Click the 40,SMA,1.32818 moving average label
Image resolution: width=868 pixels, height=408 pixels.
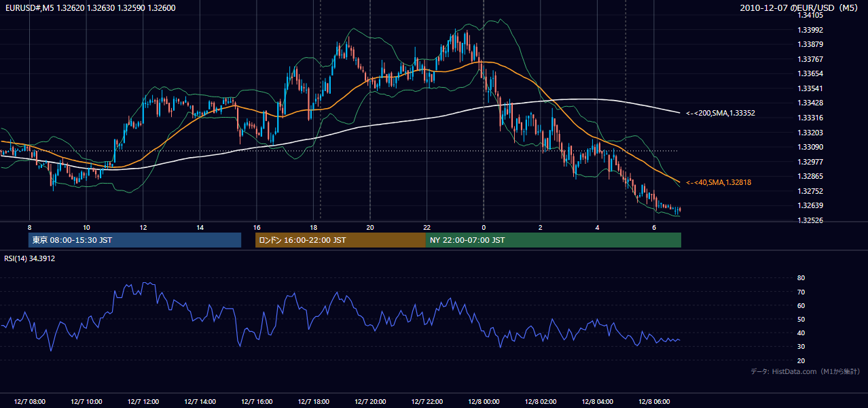point(718,182)
